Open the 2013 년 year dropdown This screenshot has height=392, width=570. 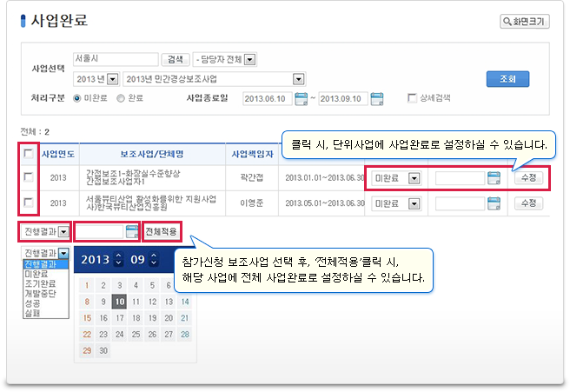pyautogui.click(x=96, y=79)
